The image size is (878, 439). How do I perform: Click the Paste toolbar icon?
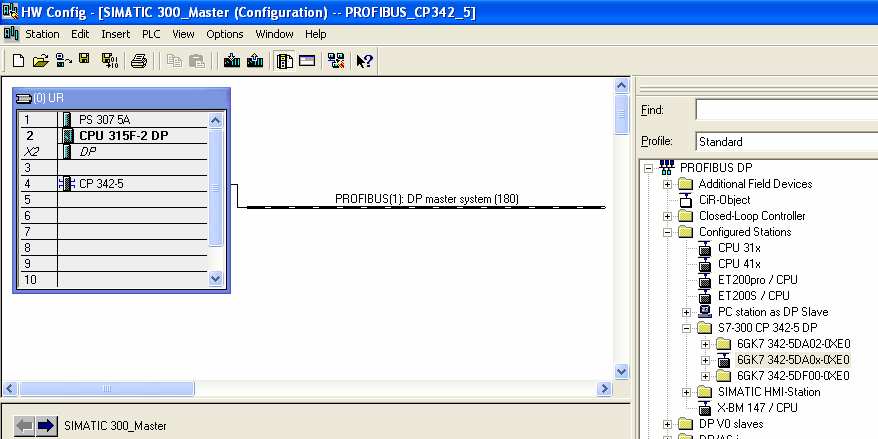point(197,61)
